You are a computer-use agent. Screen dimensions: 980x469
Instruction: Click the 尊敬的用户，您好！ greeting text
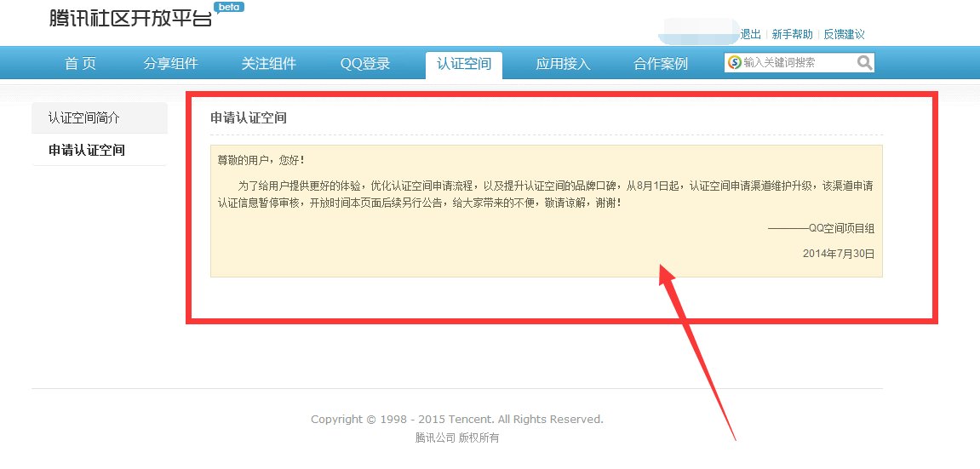261,160
